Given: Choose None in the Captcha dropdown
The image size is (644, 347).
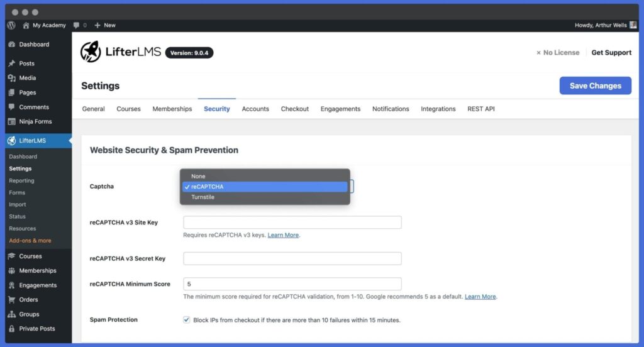Looking at the screenshot, I should [265, 176].
